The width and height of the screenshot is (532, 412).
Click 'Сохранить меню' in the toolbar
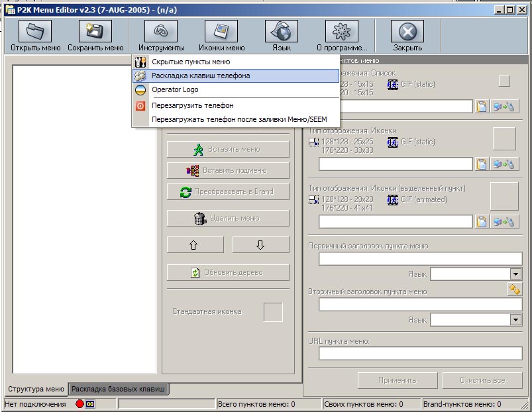tap(95, 36)
